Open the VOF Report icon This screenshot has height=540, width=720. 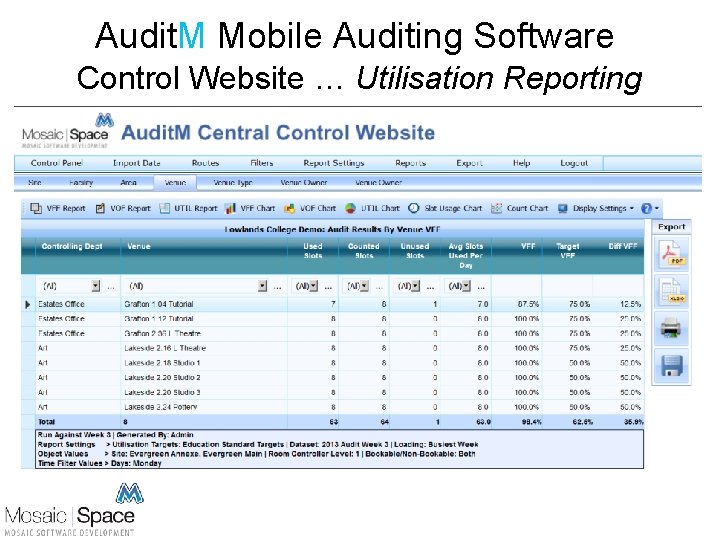click(100, 208)
